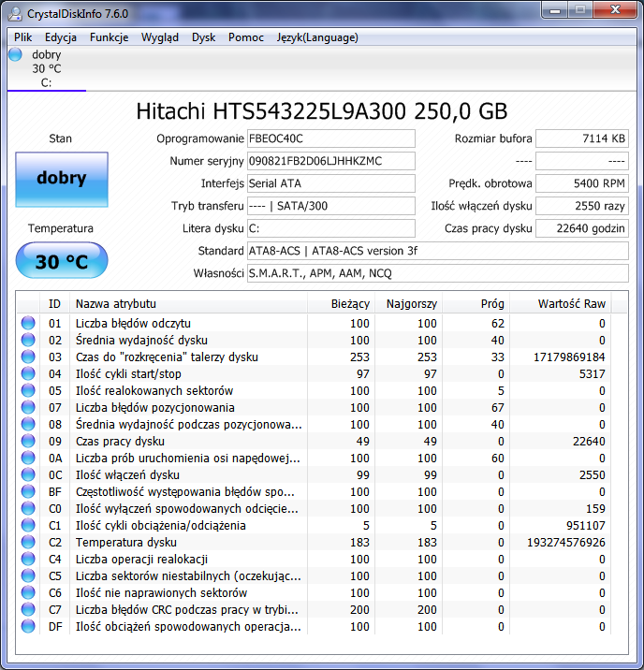The width and height of the screenshot is (644, 670).
Task: Click the Czas pracy dysku value 22640 godzin
Action: pyautogui.click(x=582, y=228)
